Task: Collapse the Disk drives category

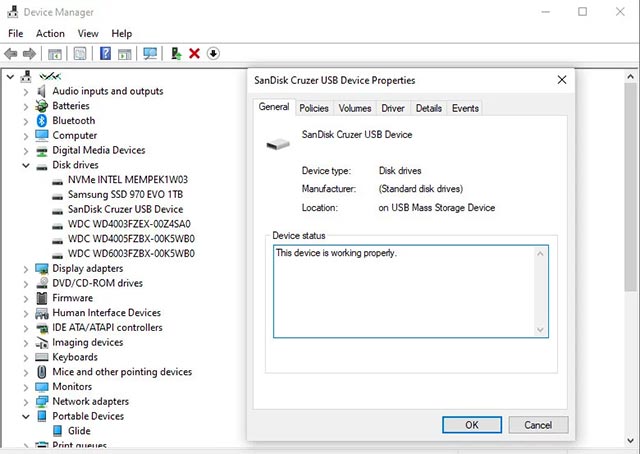Action: point(26,165)
